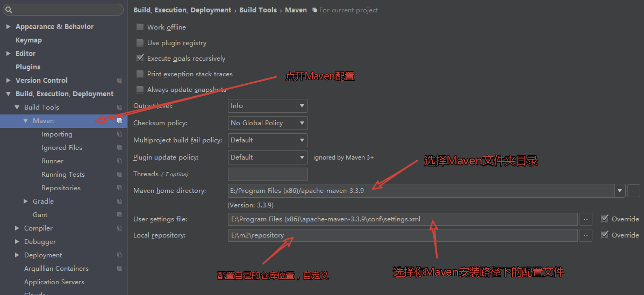
Task: Browse for Maven home directory
Action: 634,191
